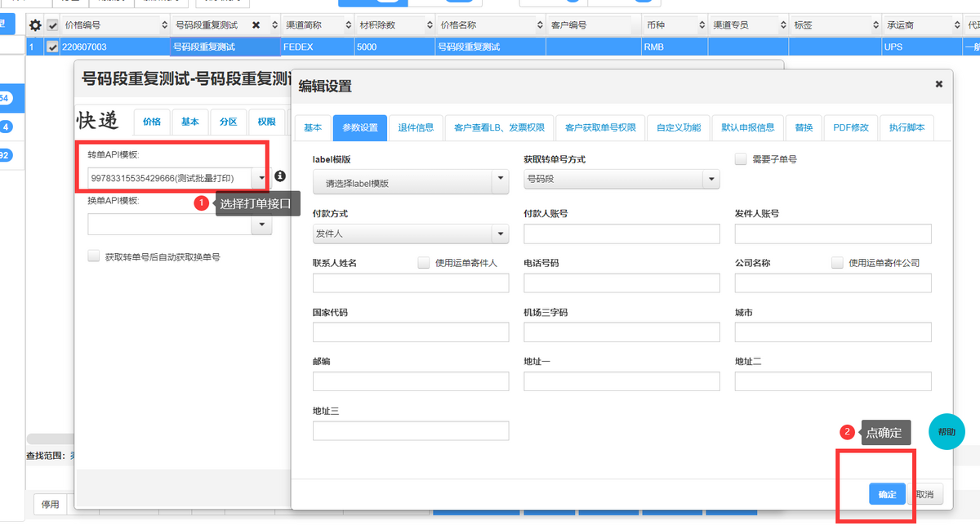Click the 付款人账号 input field
The width and height of the screenshot is (980, 530).
point(621,234)
